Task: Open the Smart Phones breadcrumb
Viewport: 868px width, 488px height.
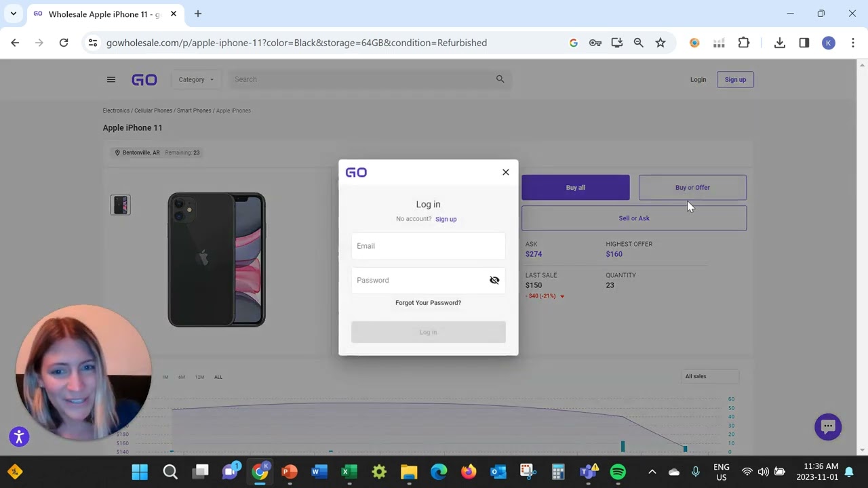Action: pyautogui.click(x=194, y=110)
